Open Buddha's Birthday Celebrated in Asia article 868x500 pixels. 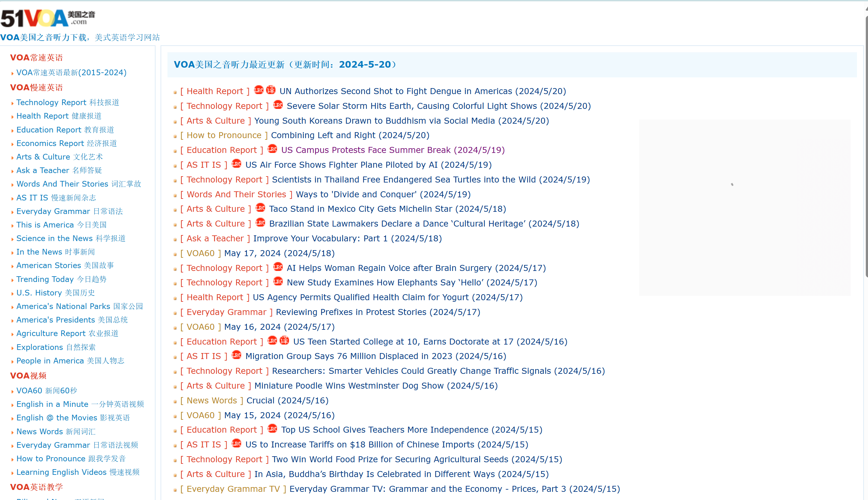401,474
